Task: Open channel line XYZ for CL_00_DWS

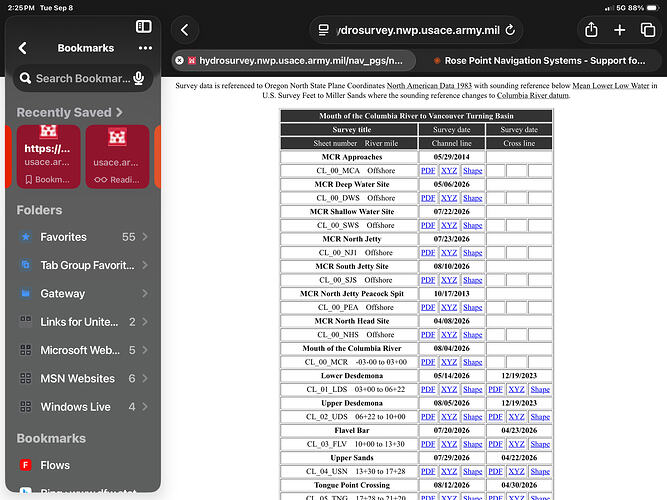Action: pyautogui.click(x=449, y=198)
